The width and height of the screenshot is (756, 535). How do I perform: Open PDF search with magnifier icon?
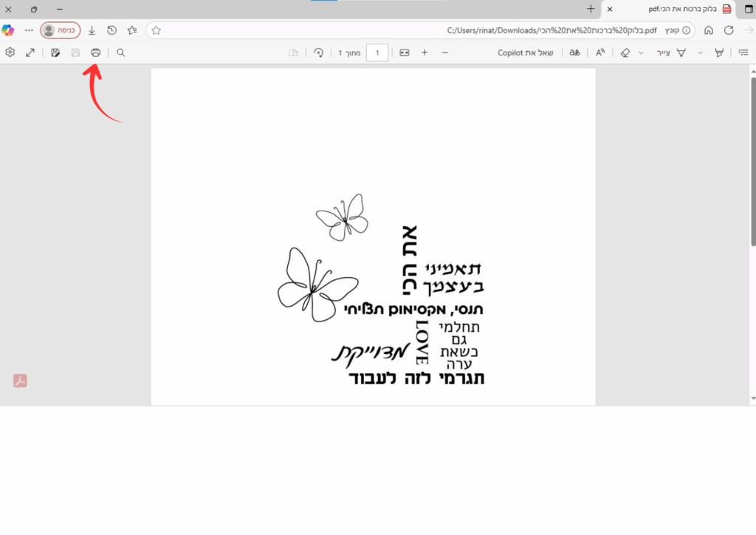click(x=121, y=52)
